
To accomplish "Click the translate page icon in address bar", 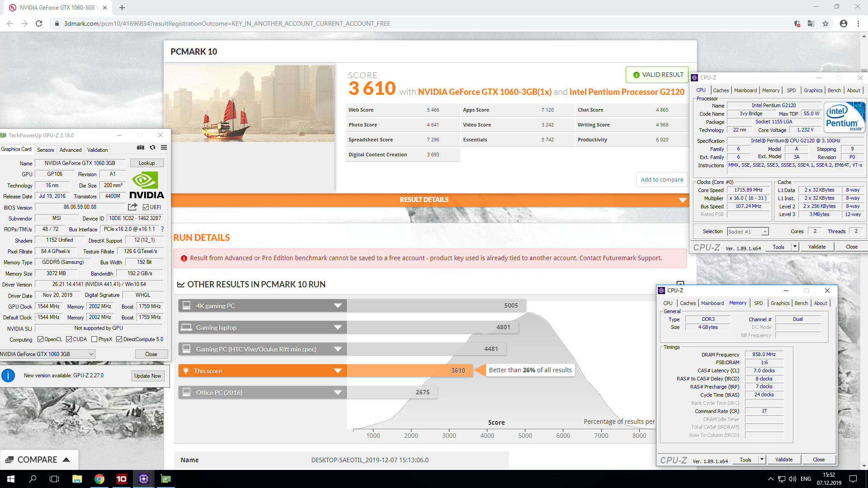I will pos(811,23).
